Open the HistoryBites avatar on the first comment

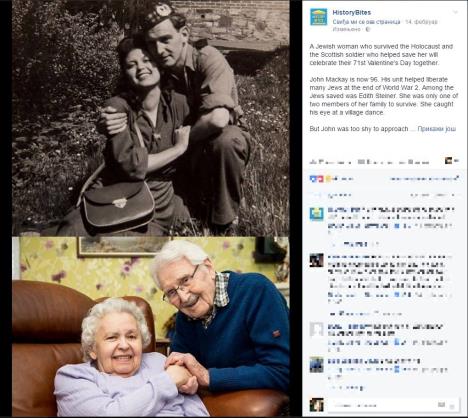[316, 214]
